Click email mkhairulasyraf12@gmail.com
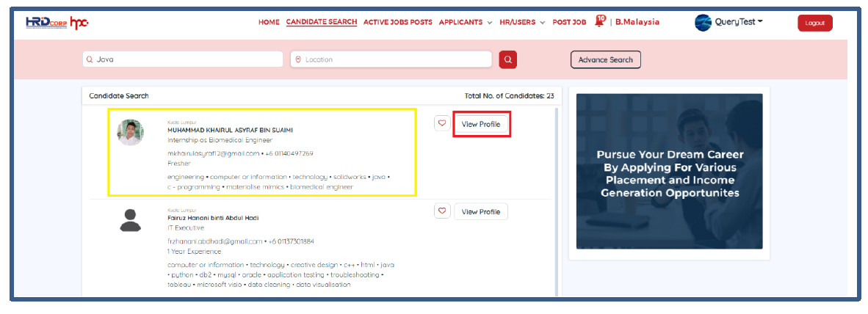868x314 pixels. coord(214,153)
